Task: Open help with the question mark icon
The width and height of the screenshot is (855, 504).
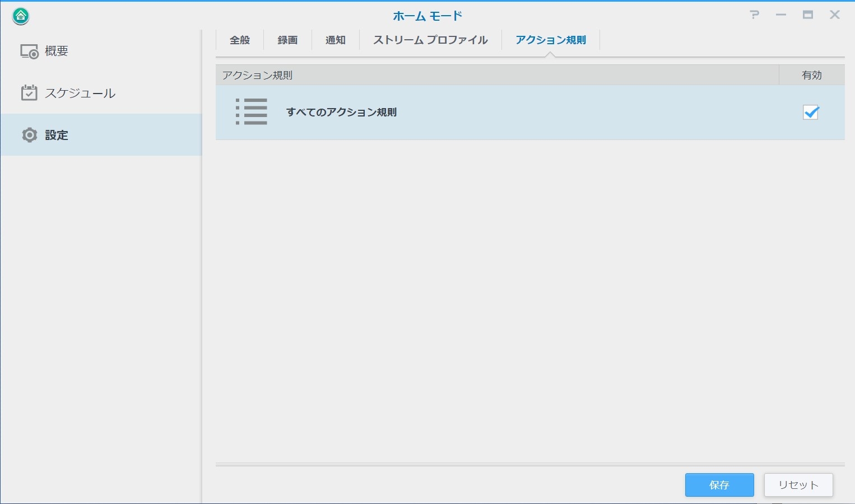Action: (754, 15)
